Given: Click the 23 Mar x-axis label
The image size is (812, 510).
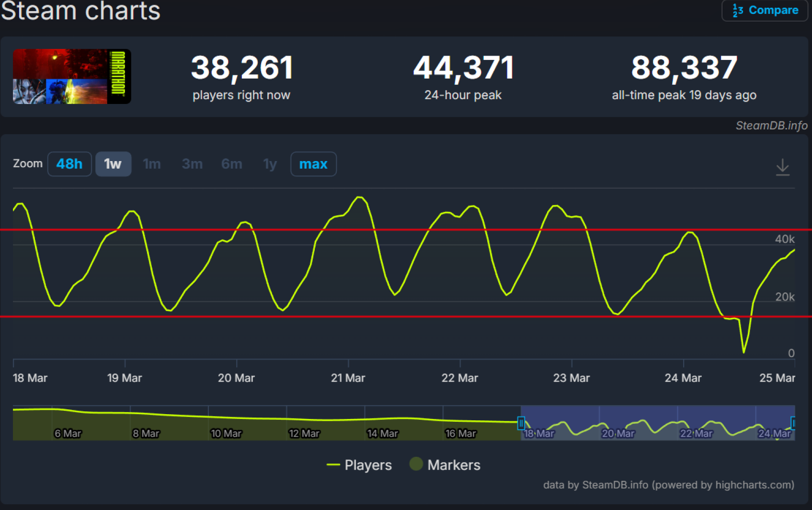Looking at the screenshot, I should (x=571, y=378).
